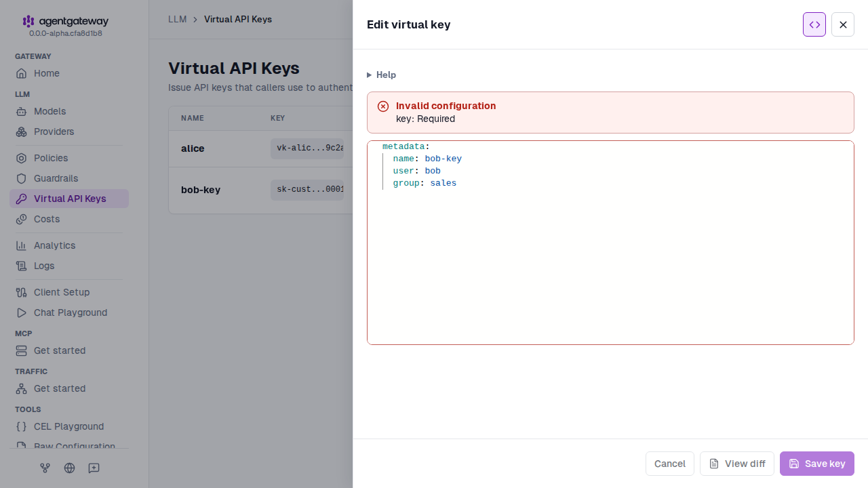Open View diff
Screen dimensions: 868x488
(x=737, y=464)
